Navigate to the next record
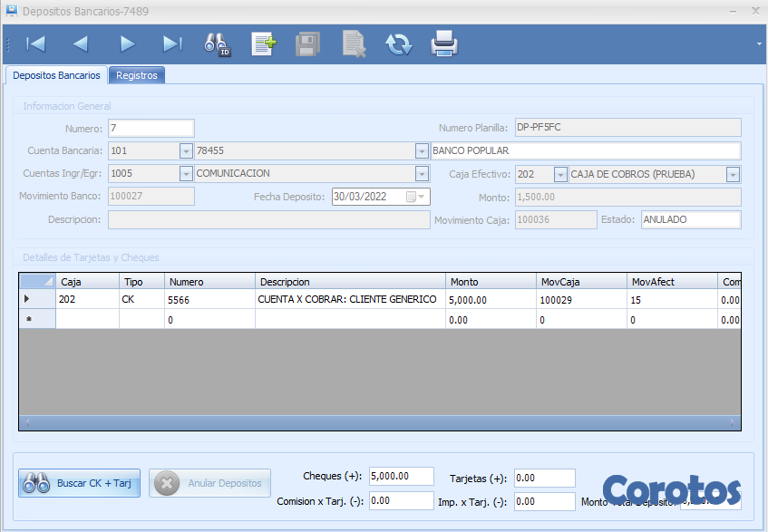 127,44
